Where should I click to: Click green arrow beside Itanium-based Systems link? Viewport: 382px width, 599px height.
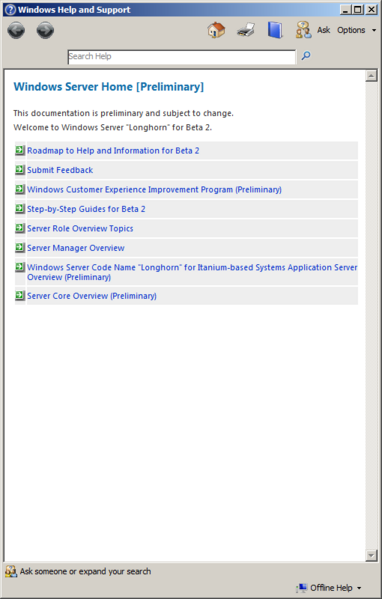pyautogui.click(x=20, y=267)
